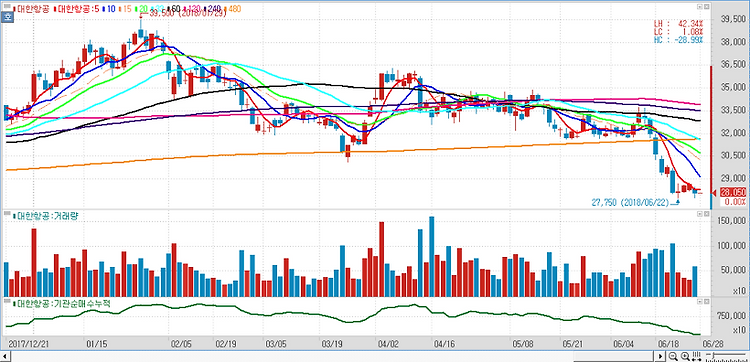Screen dimensions: 750x362
Task: Close the 기관순매수누적 indicator panel
Action: coord(706,302)
